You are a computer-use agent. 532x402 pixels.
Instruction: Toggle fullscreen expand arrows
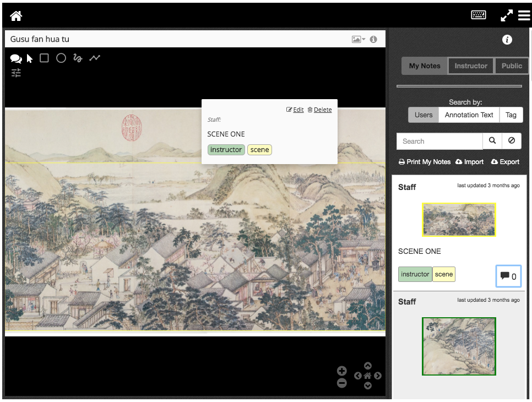(507, 15)
